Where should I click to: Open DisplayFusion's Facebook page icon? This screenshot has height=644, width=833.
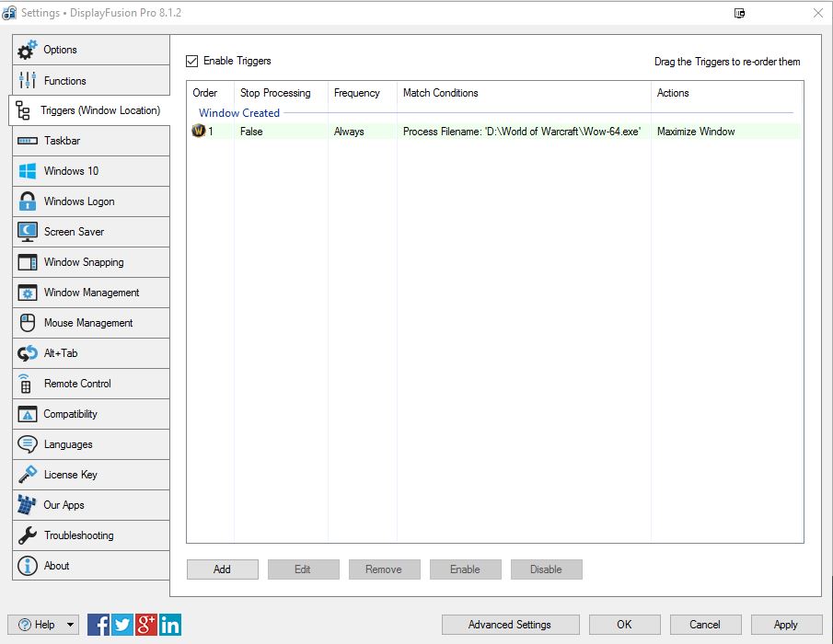(x=98, y=625)
